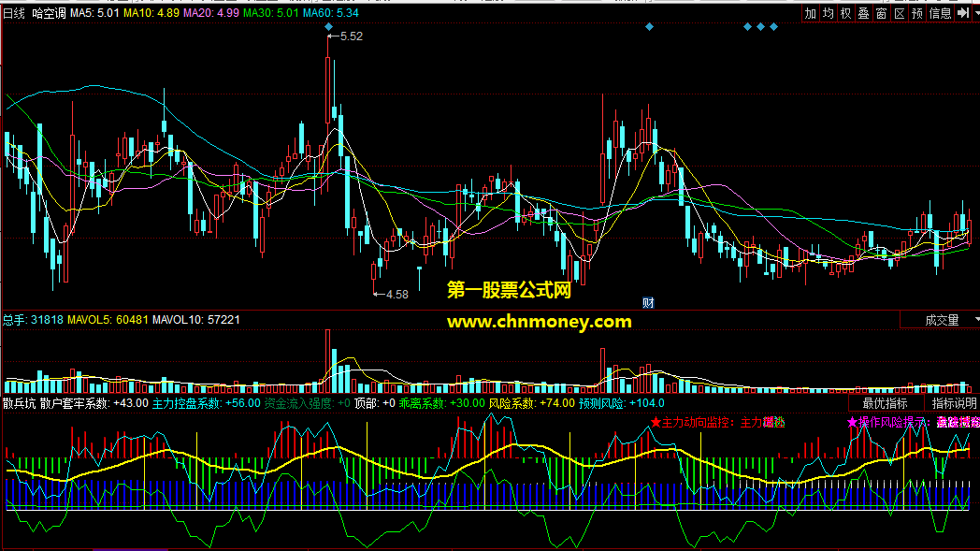This screenshot has height=551, width=980.
Task: Click the 区 range statistics button
Action: (x=900, y=13)
